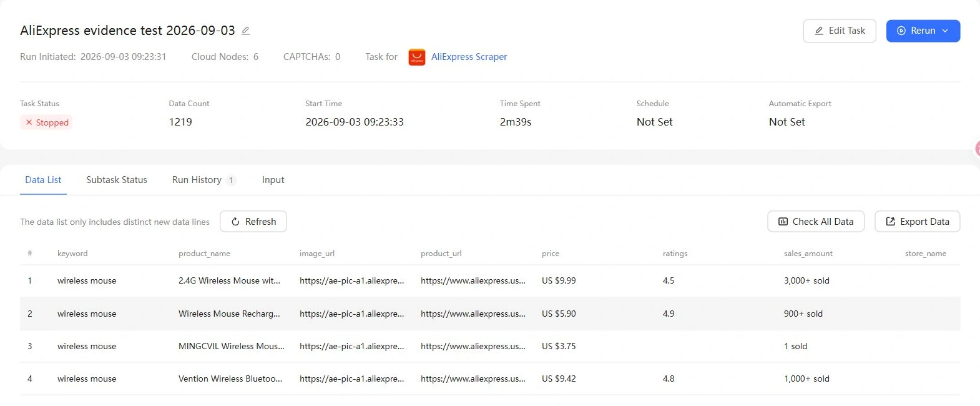Viewport: 980px width, 406px height.
Task: Click the store_name column header
Action: pyautogui.click(x=926, y=254)
